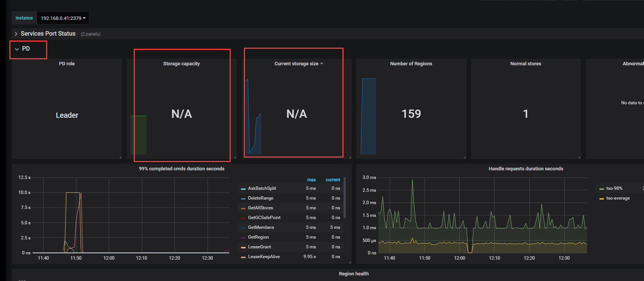Open the instance address dropdown
Screen dimensions: 644x281
(x=63, y=18)
